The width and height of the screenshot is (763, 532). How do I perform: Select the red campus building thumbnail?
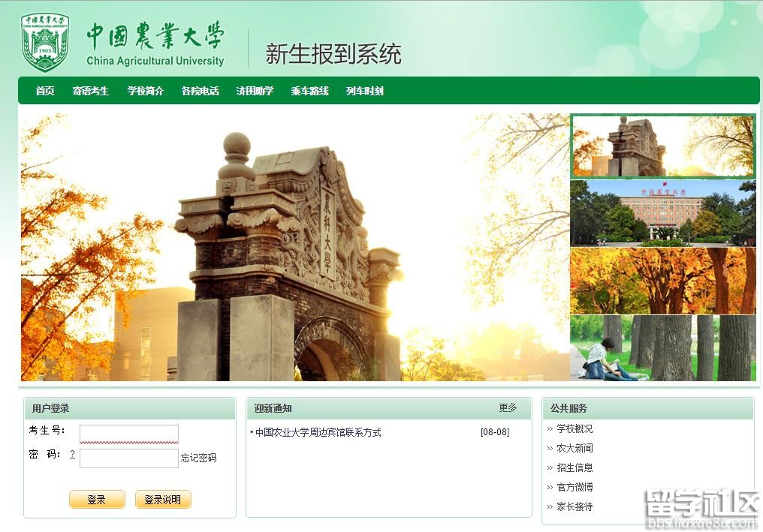[663, 213]
